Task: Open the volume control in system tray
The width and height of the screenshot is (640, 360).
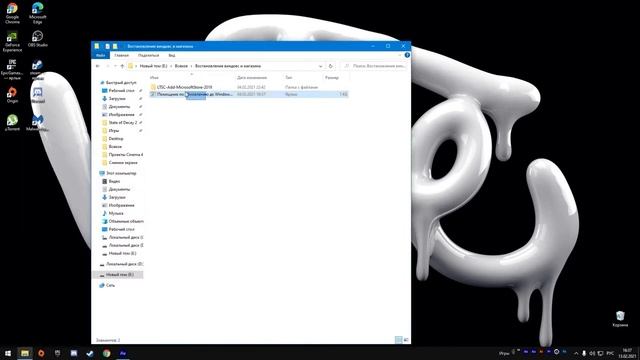Action: click(x=592, y=353)
